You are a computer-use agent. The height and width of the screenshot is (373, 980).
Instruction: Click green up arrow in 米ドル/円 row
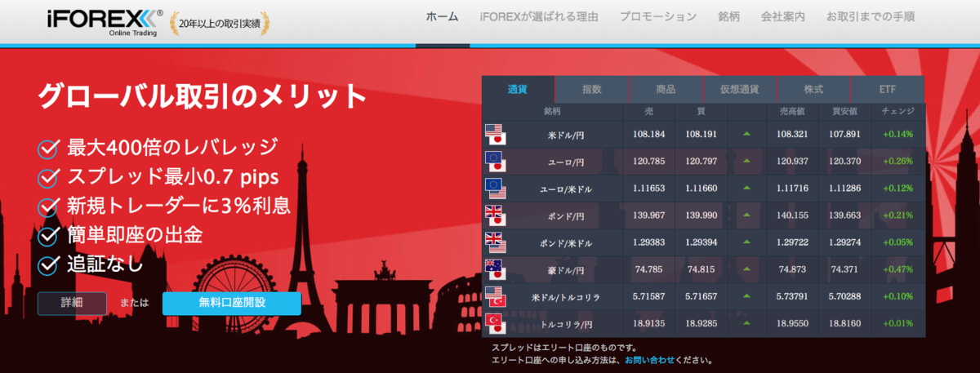point(746,134)
